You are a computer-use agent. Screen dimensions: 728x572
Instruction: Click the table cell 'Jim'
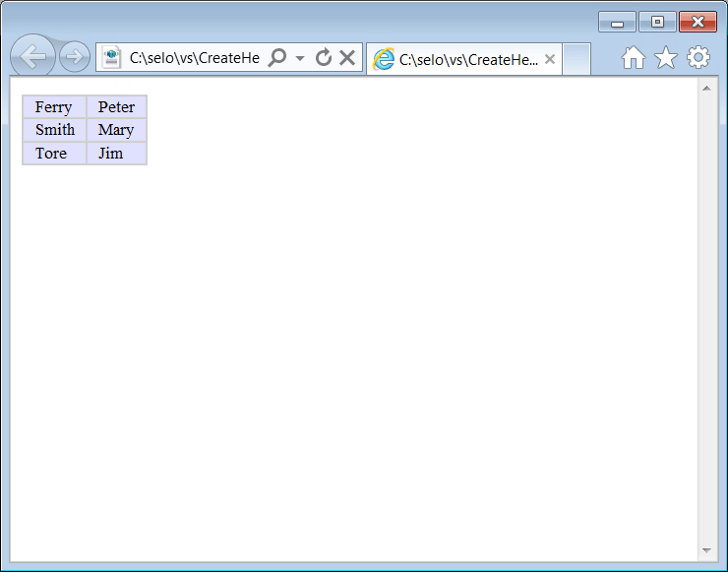(116, 154)
